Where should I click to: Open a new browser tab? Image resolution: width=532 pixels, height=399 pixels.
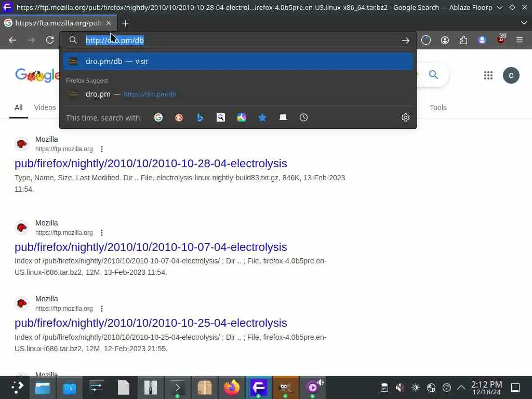point(126,23)
